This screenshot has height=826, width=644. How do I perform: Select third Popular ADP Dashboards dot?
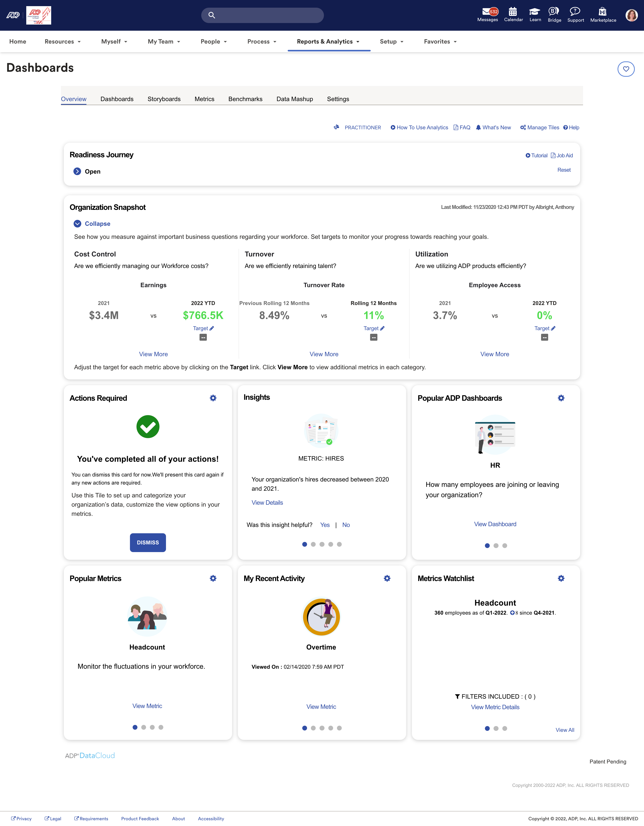[504, 545]
